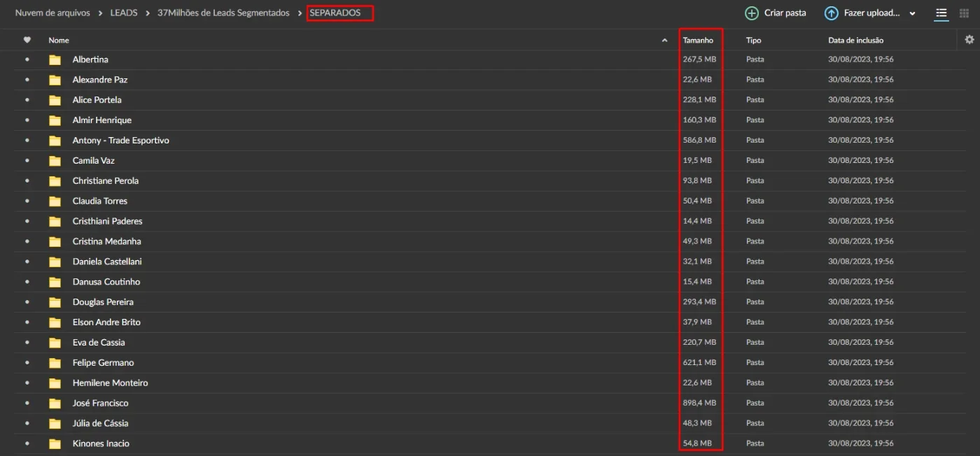
Task: Sort by Tipo column header
Action: pyautogui.click(x=753, y=41)
